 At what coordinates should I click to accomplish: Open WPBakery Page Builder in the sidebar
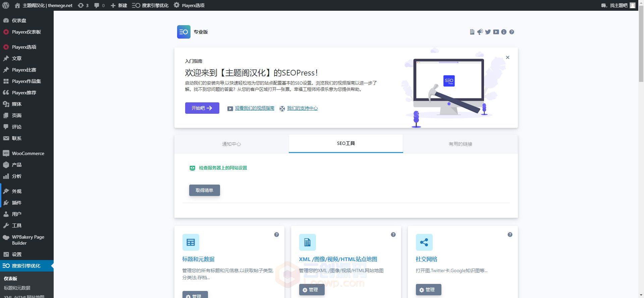click(x=27, y=240)
